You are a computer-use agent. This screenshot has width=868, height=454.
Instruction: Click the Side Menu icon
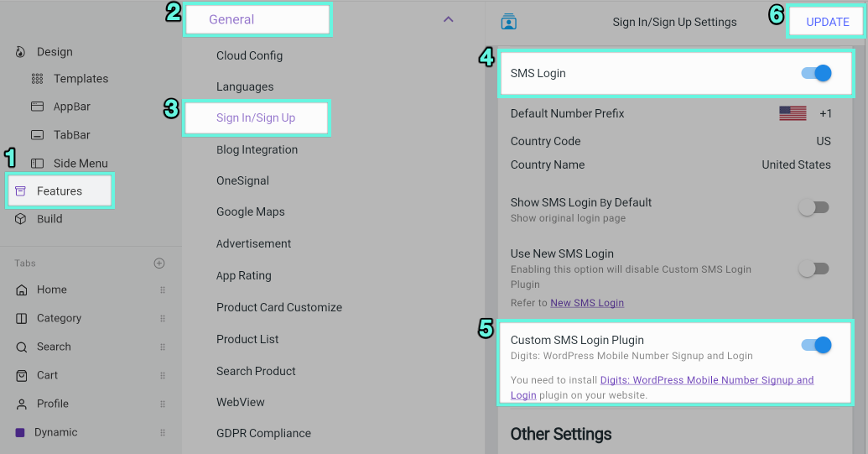37,164
